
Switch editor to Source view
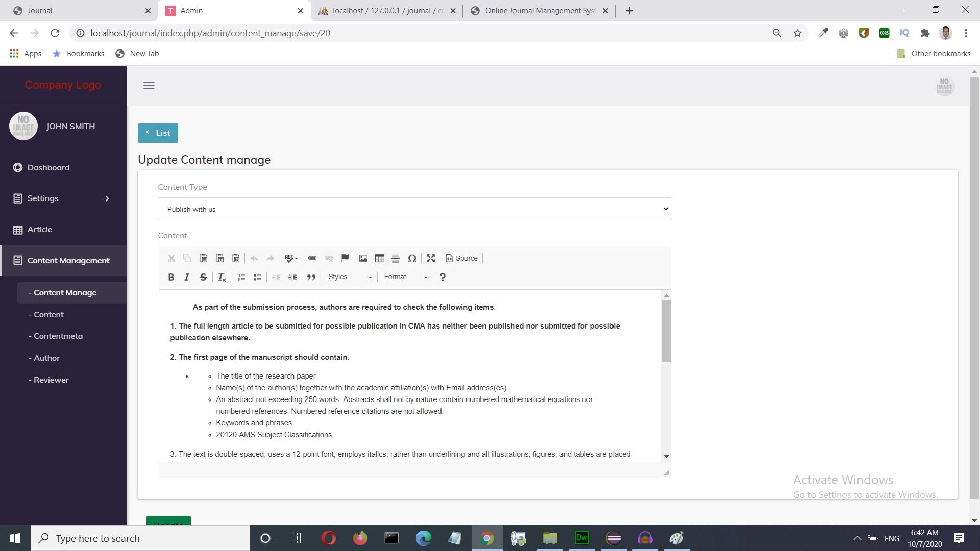click(x=462, y=258)
